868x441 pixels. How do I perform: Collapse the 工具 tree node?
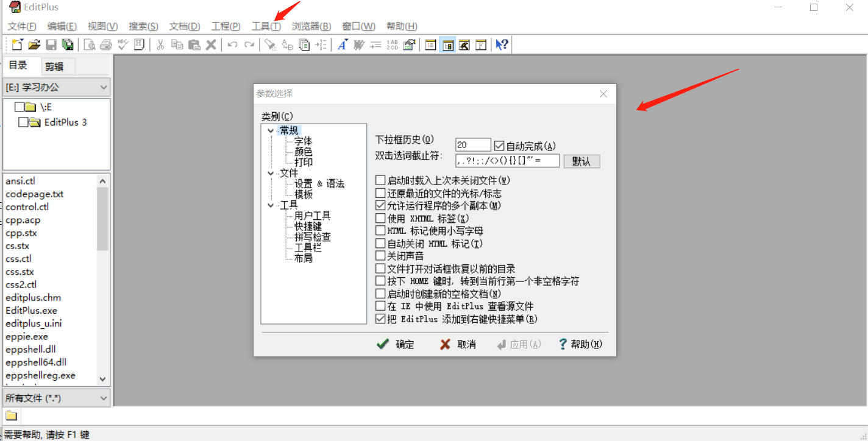tap(270, 205)
